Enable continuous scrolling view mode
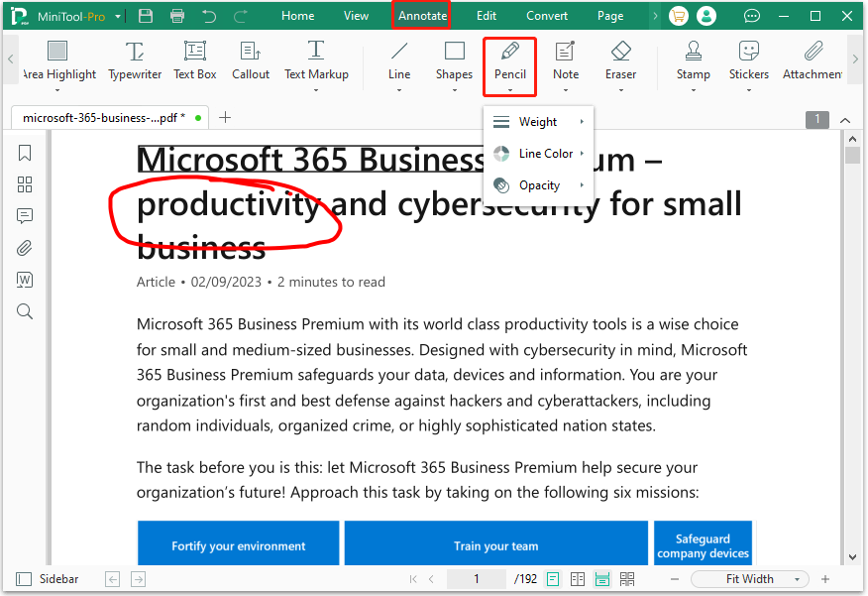Image resolution: width=868 pixels, height=596 pixels. click(x=602, y=579)
